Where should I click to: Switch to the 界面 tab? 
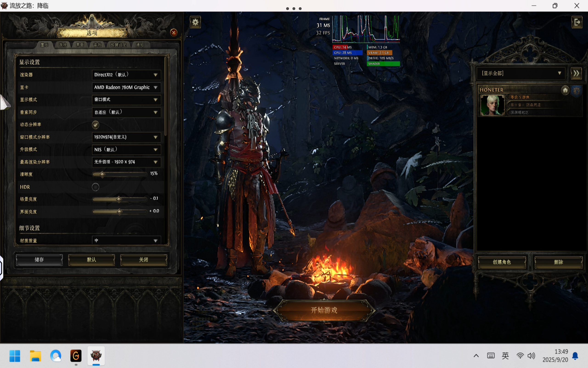click(x=80, y=45)
